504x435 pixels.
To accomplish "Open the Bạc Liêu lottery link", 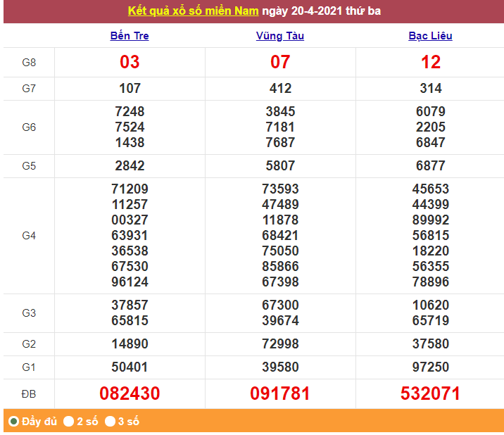I will pos(430,36).
